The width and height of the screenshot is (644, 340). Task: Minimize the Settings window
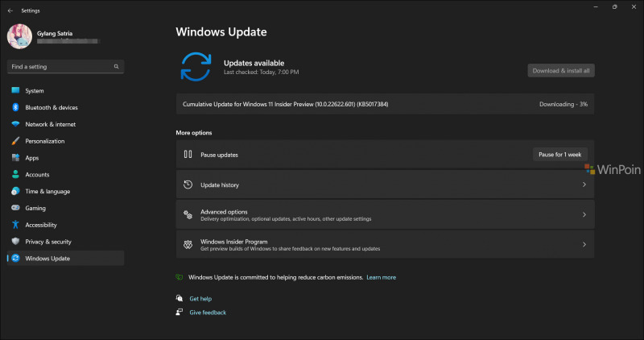coord(596,7)
